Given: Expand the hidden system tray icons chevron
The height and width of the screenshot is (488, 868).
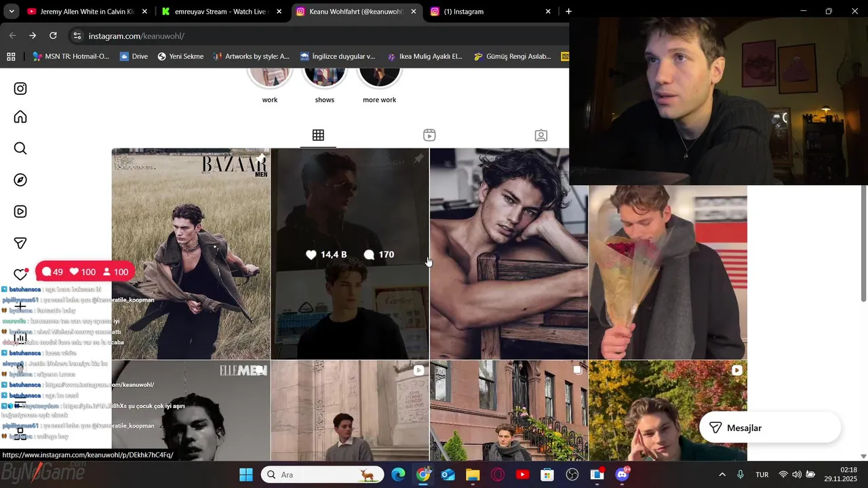Looking at the screenshot, I should tap(722, 474).
